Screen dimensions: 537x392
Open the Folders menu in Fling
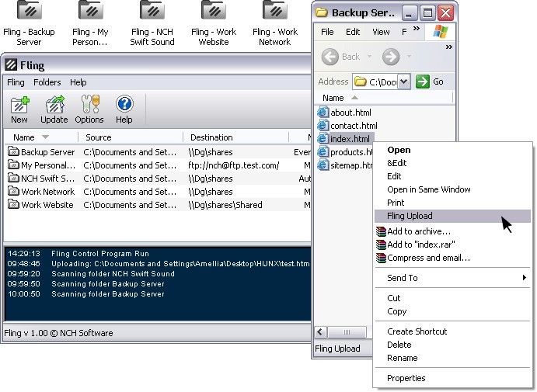coord(47,82)
